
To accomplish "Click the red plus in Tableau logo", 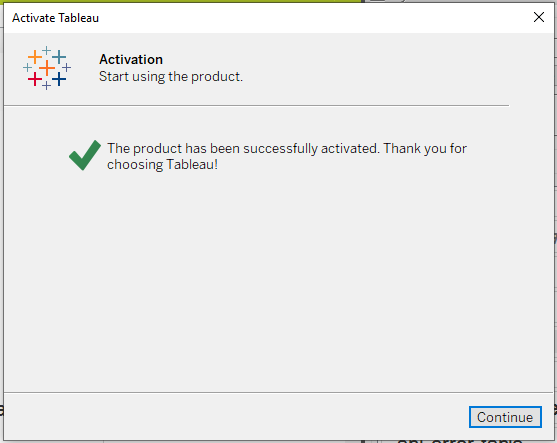I will pyautogui.click(x=35, y=79).
